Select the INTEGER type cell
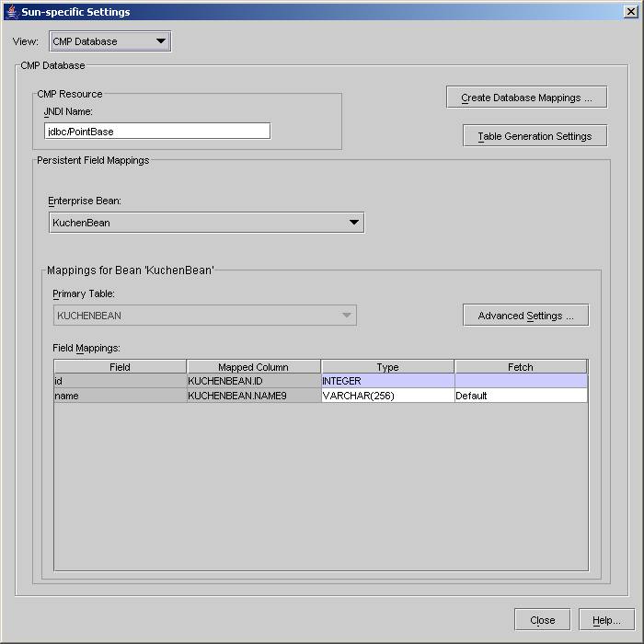Viewport: 644px width, 644px height. coord(387,381)
